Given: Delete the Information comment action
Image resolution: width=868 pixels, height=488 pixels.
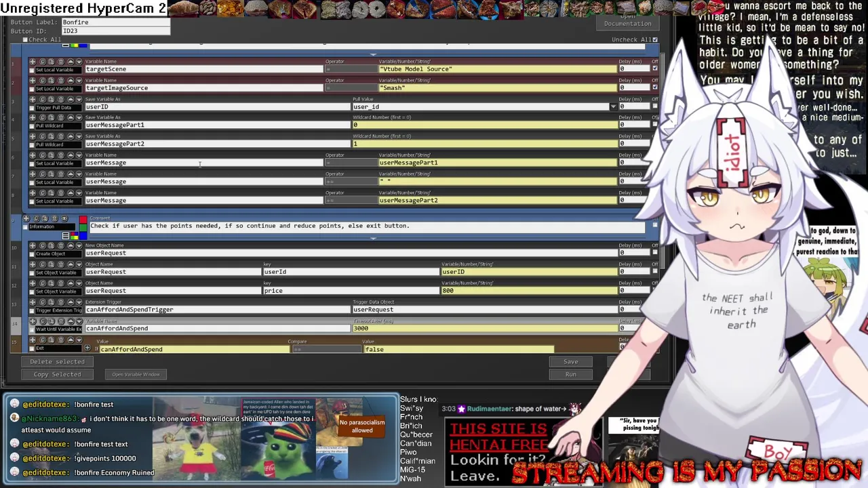Looking at the screenshot, I should pyautogui.click(x=54, y=218).
